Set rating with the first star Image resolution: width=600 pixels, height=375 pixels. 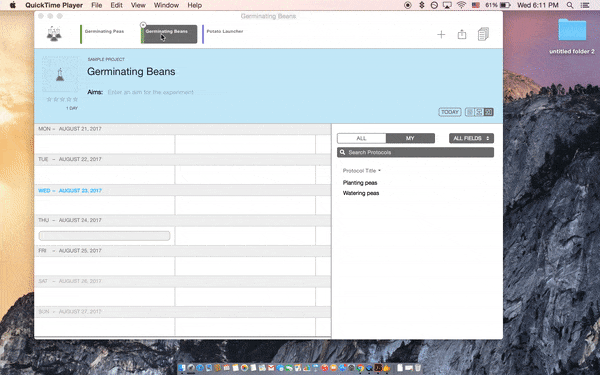[x=49, y=99]
